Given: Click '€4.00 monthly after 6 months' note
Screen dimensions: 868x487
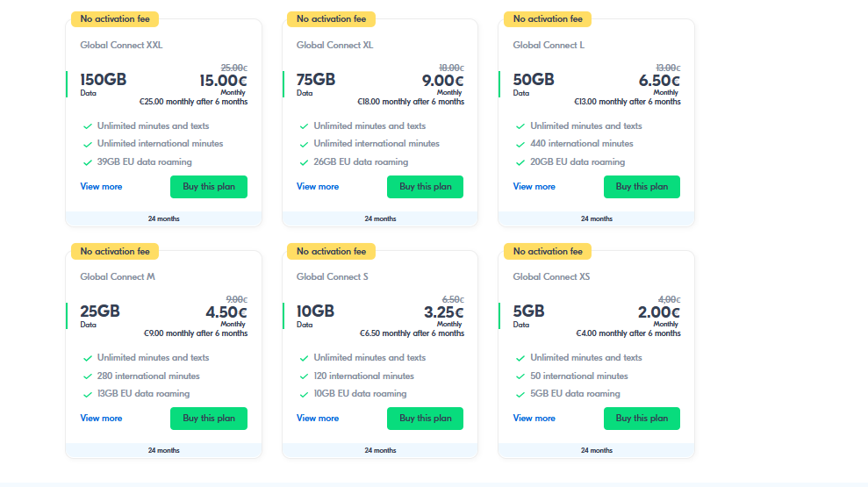Looking at the screenshot, I should click(628, 333).
